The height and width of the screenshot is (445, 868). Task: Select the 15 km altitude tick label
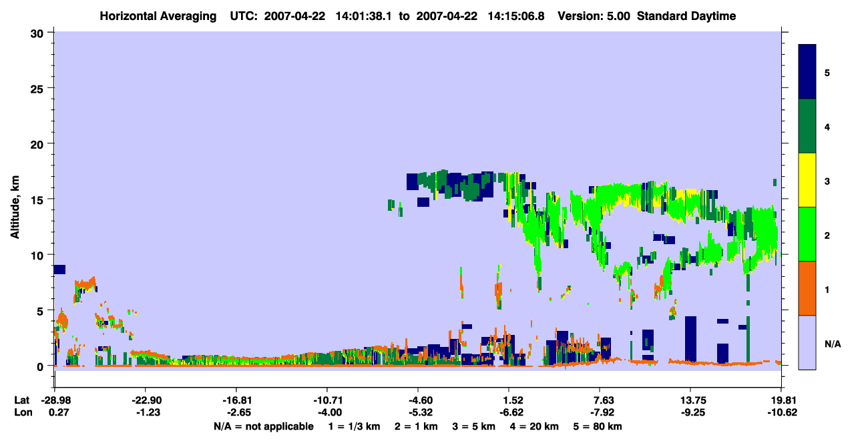(38, 199)
